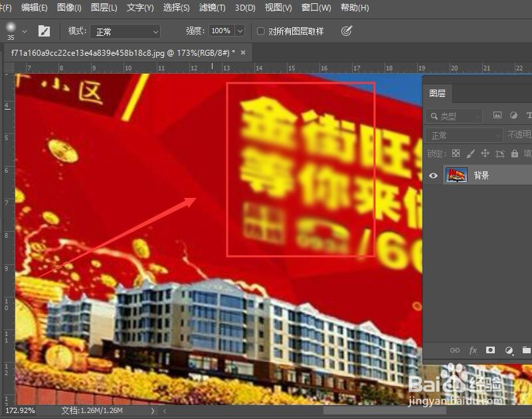Hide the 背景 layer with eye toggle
532x419 pixels.
click(433, 175)
